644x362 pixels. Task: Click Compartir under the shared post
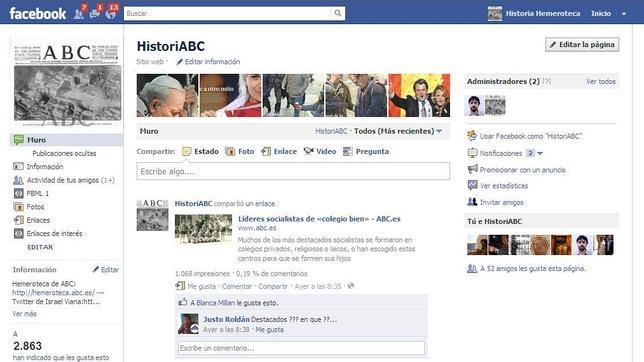[x=273, y=286]
